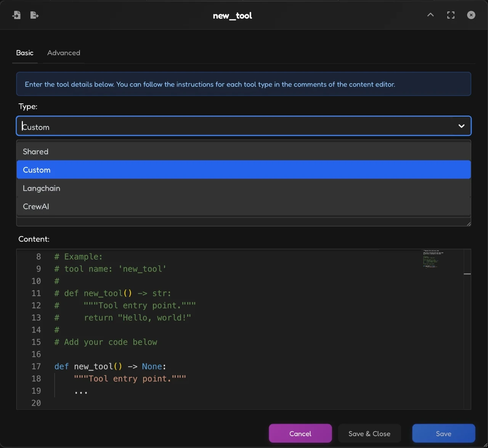Image resolution: width=488 pixels, height=448 pixels.
Task: Confirm Custom in the type list
Action: pos(37,170)
